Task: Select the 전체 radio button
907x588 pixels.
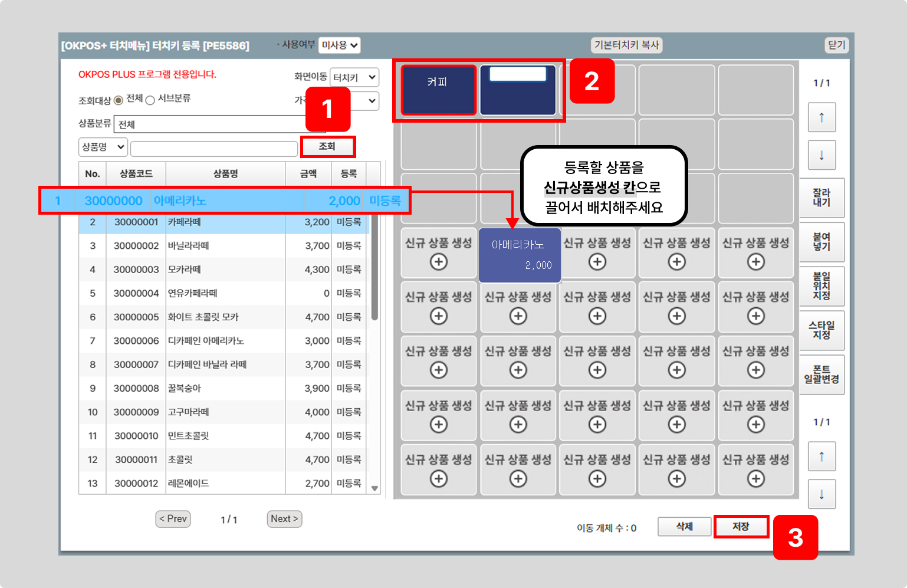Action: pyautogui.click(x=119, y=100)
